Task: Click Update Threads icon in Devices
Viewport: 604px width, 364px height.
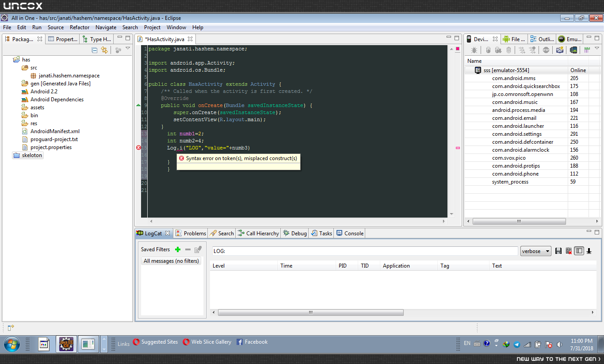Action: [x=522, y=50]
